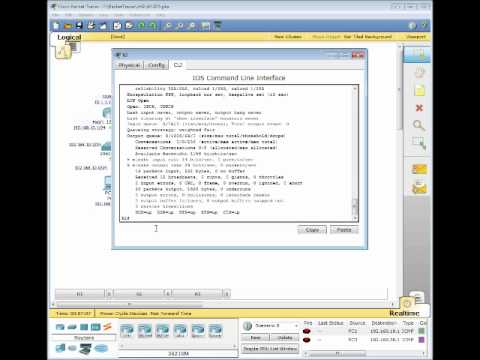Click the Help question mark icon
The width and height of the screenshot is (480, 360).
tap(424, 26)
